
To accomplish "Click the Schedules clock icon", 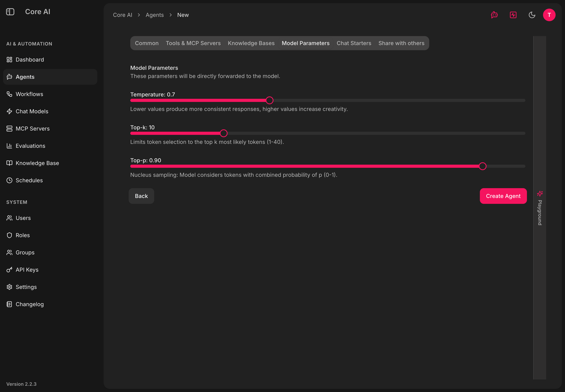I will (9, 180).
